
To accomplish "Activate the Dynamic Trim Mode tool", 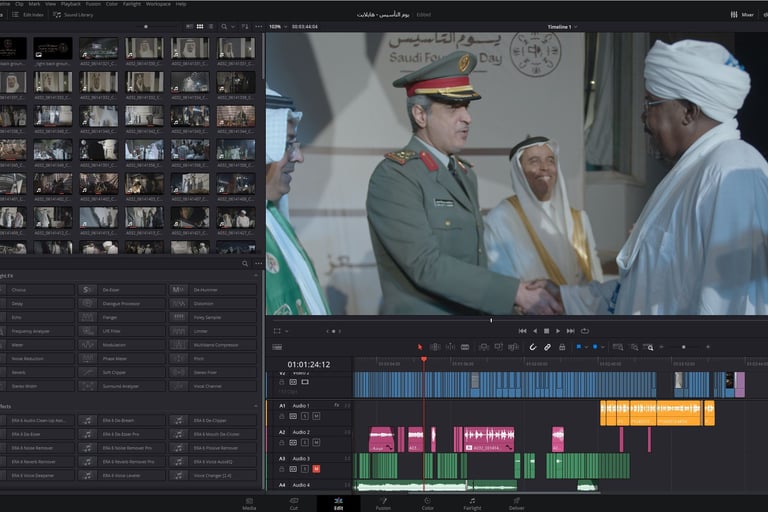I will pyautogui.click(x=450, y=347).
